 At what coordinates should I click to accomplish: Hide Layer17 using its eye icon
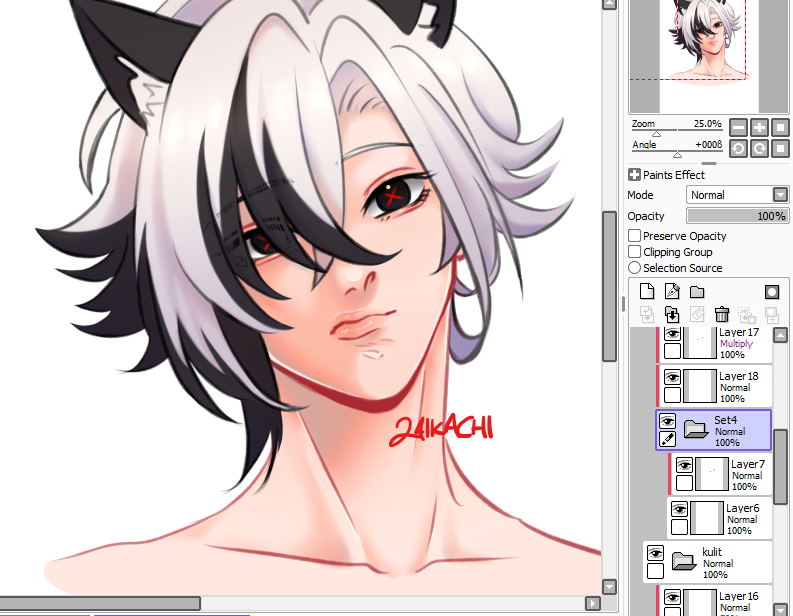click(x=672, y=334)
